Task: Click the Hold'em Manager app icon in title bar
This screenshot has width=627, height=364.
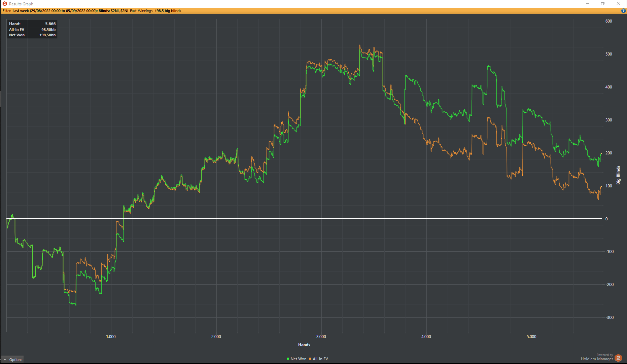Action: pyautogui.click(x=5, y=4)
